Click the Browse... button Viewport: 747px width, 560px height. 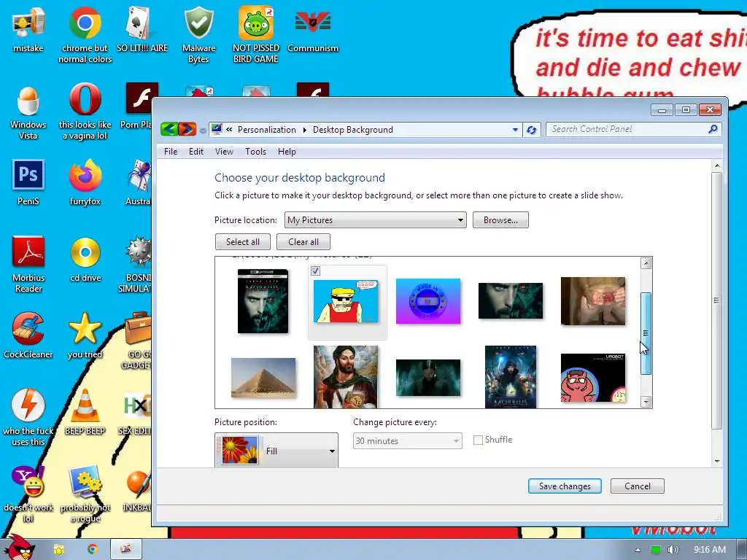tap(500, 220)
